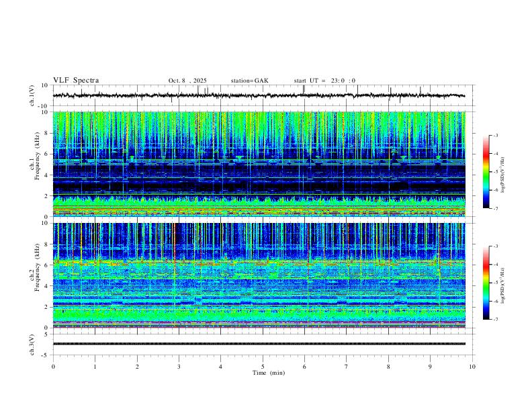The height and width of the screenshot is (411, 532).
Task: Click the "Time (min)" x-axis label
Action: tap(269, 373)
